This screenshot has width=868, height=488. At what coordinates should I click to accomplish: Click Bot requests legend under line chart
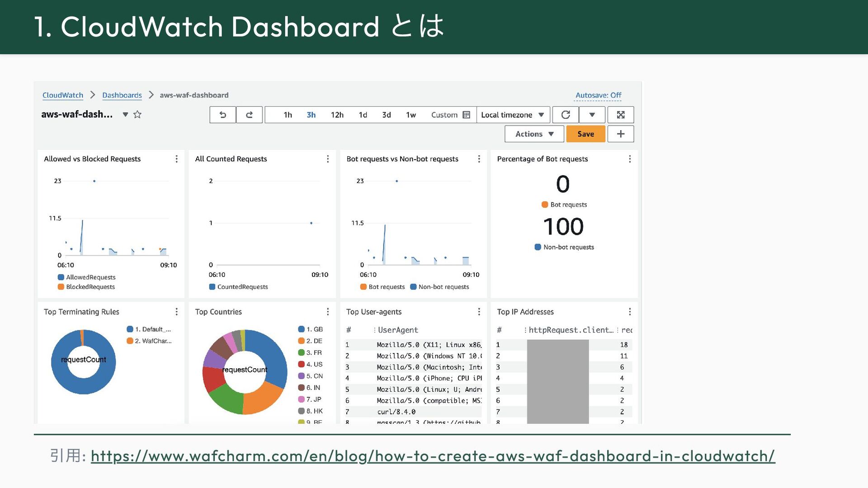point(382,287)
